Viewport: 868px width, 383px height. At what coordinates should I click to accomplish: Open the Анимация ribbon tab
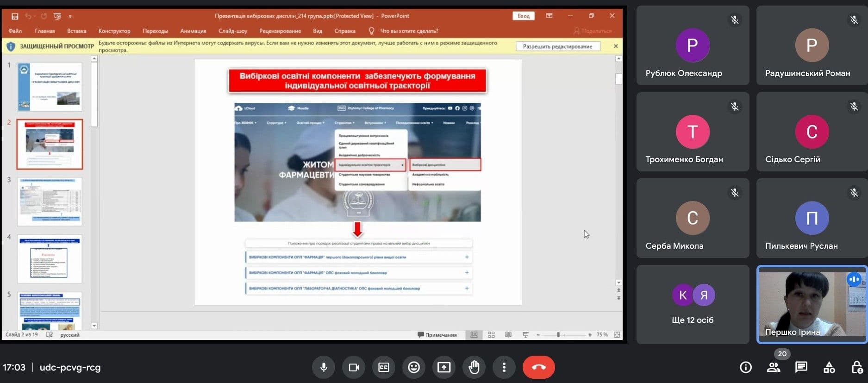click(x=193, y=31)
